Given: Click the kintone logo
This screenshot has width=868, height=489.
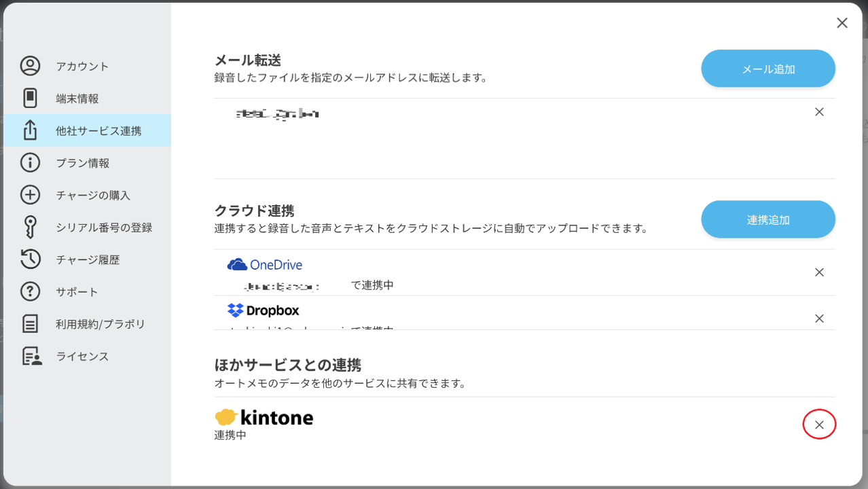Looking at the screenshot, I should tap(264, 417).
